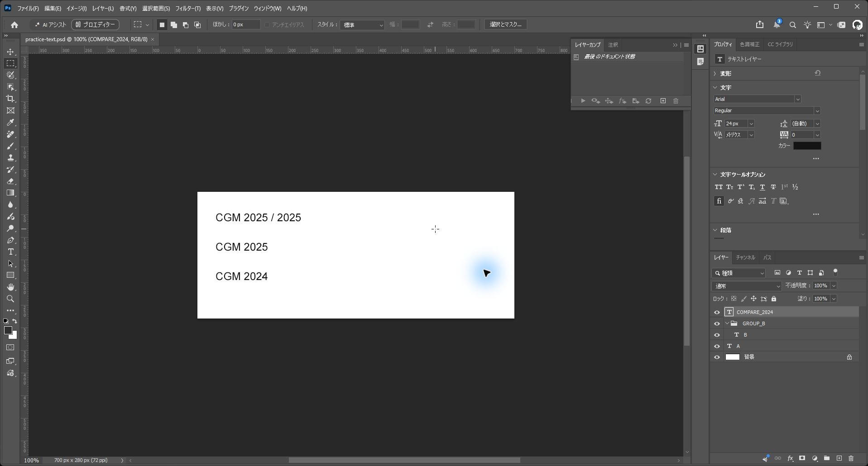Viewport: 868px width, 466px height.
Task: Toggle visibility of layer B
Action: (717, 335)
